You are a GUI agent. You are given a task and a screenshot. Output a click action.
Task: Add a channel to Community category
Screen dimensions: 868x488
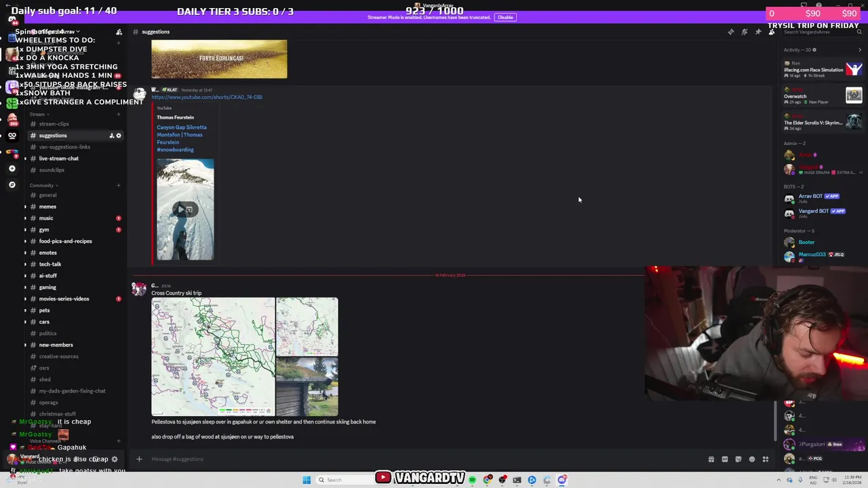coord(119,186)
